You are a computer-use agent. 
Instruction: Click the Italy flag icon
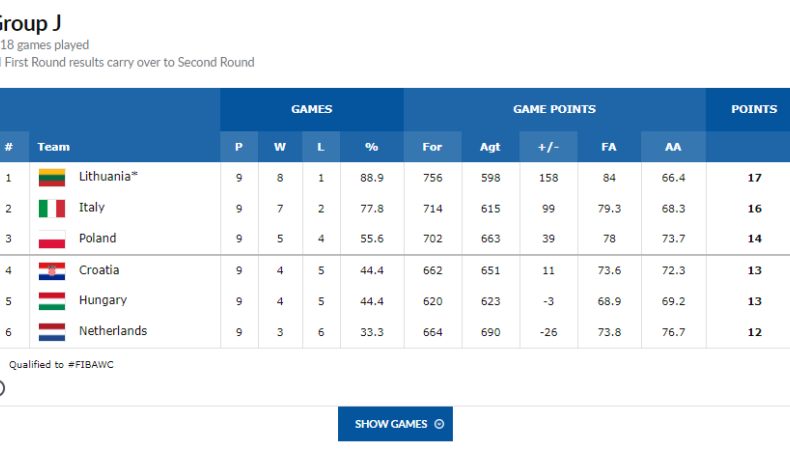click(52, 208)
